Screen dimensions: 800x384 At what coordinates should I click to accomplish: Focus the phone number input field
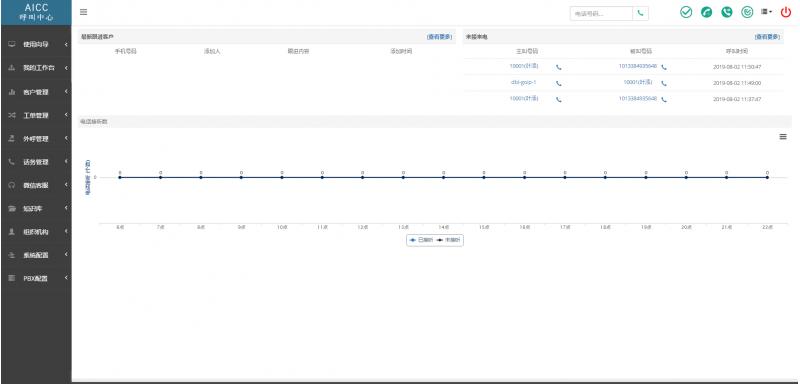[601, 13]
